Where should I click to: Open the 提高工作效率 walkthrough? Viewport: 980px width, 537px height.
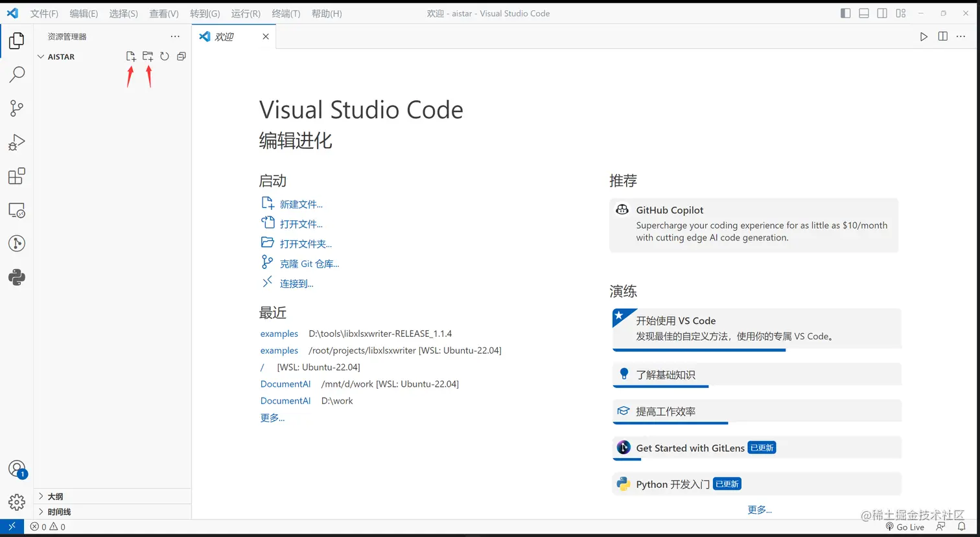(757, 411)
